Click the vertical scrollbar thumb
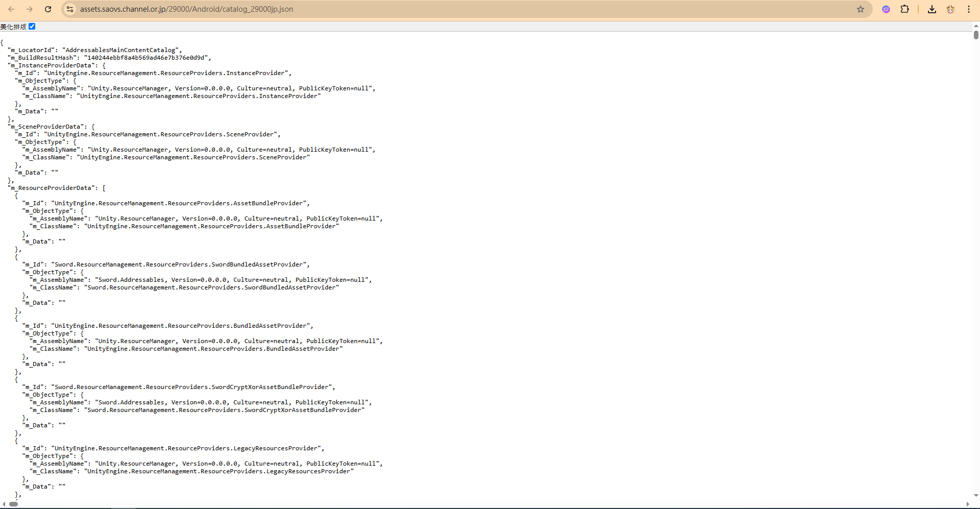The height and width of the screenshot is (509, 980). [976, 35]
